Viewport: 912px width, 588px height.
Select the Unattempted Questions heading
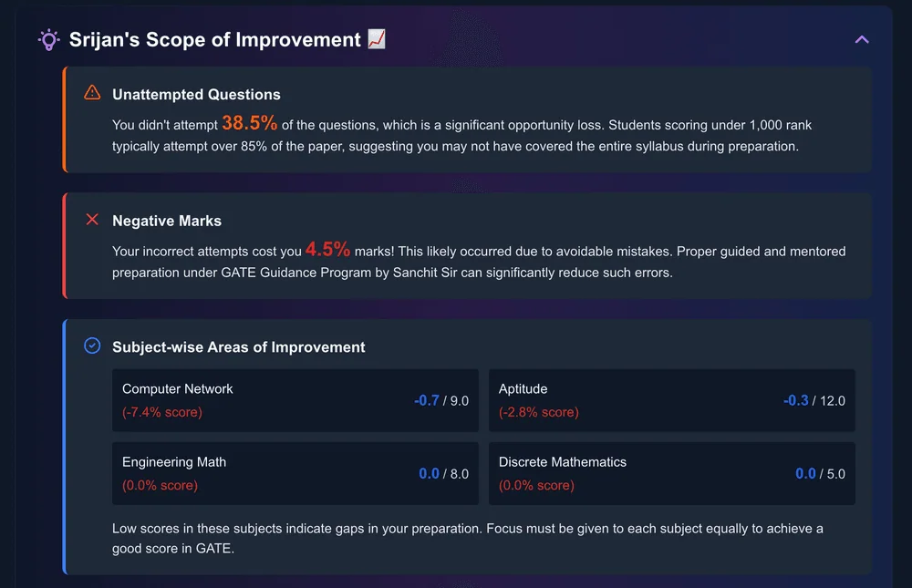[x=196, y=94]
